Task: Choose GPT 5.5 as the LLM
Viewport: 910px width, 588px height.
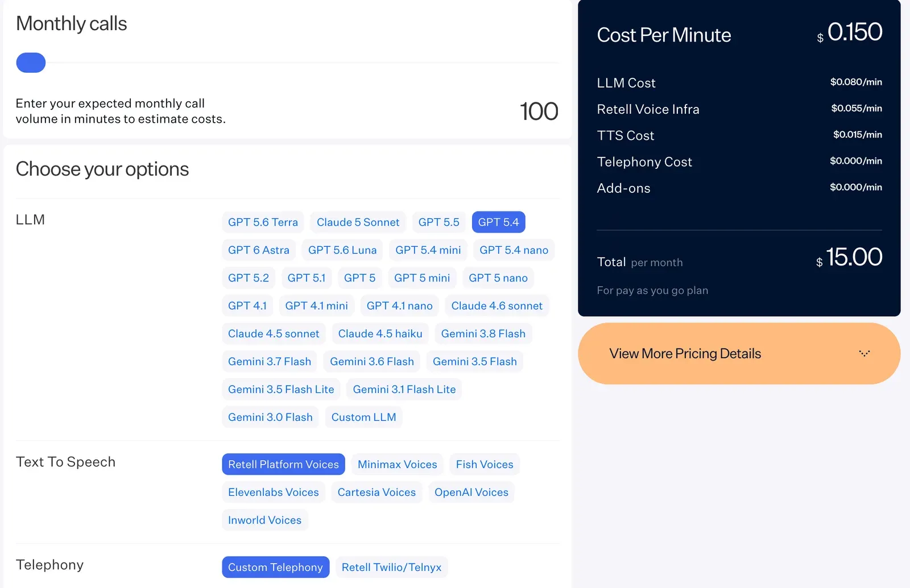Action: coord(439,222)
